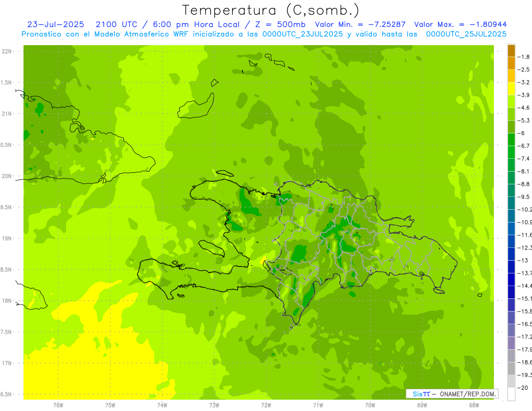Click the yellow swatch between -3.2 and -3.9
The image size is (532, 411).
pyautogui.click(x=511, y=89)
